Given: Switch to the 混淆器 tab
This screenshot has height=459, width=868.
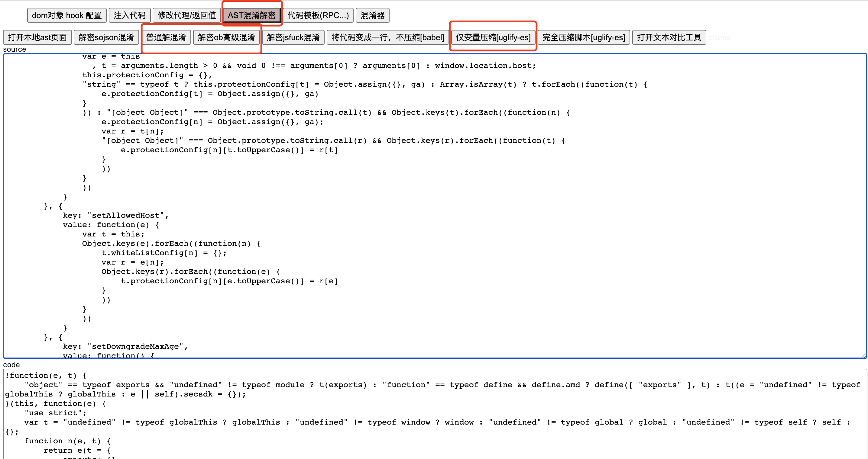Looking at the screenshot, I should click(x=372, y=15).
